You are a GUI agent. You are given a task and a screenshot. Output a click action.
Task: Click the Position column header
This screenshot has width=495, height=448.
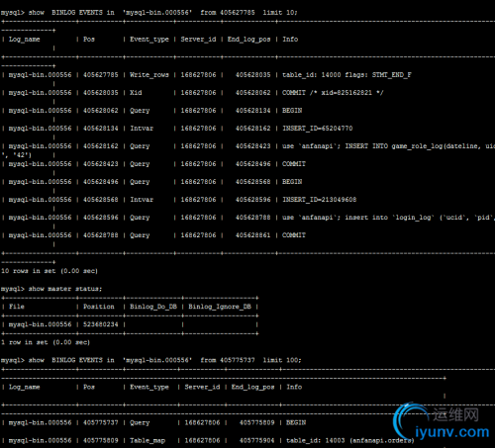(x=99, y=307)
